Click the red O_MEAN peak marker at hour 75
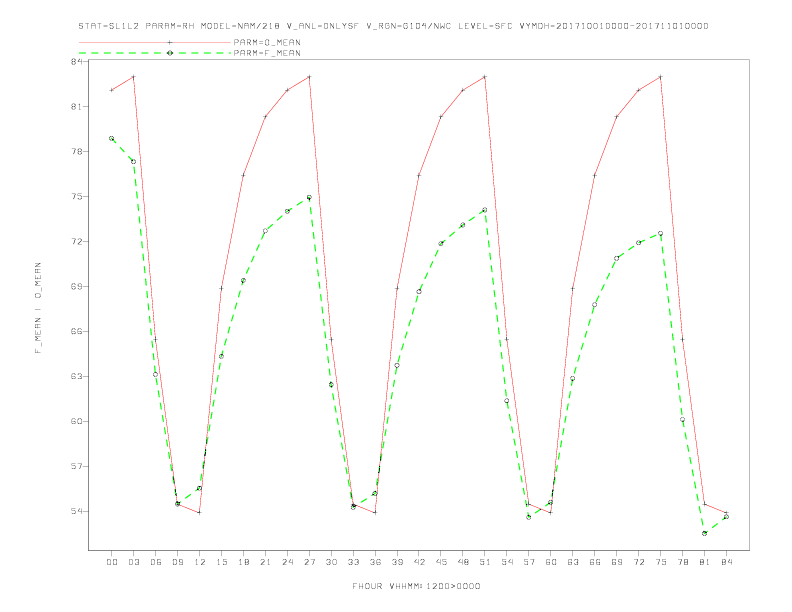This screenshot has height=612, width=792. (x=661, y=77)
